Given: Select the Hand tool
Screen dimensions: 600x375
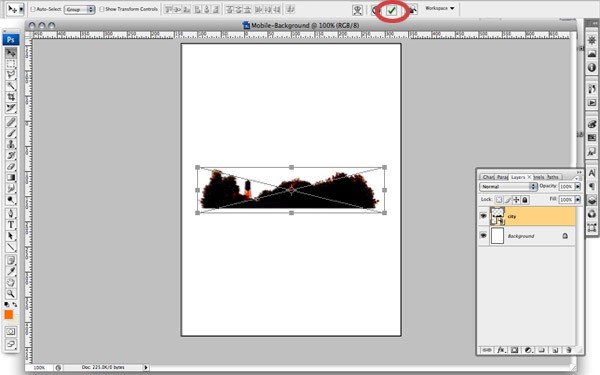Looking at the screenshot, I should [11, 283].
